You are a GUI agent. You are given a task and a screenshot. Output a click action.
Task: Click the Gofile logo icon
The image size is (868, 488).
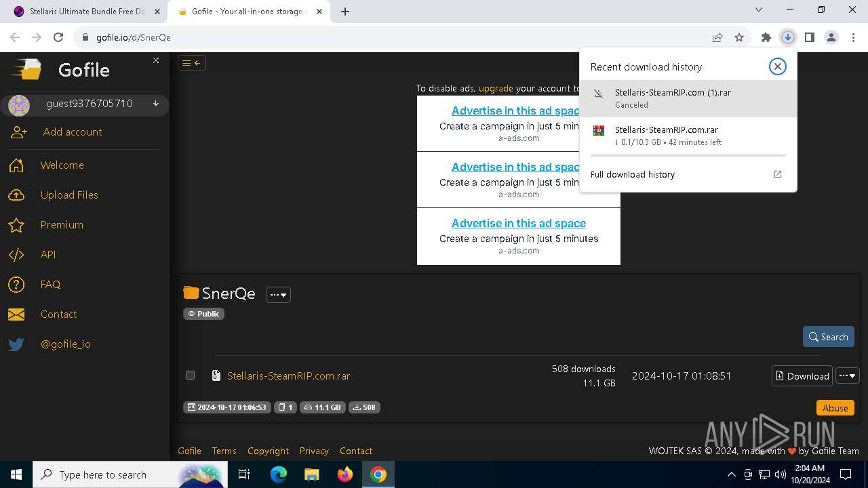point(27,70)
